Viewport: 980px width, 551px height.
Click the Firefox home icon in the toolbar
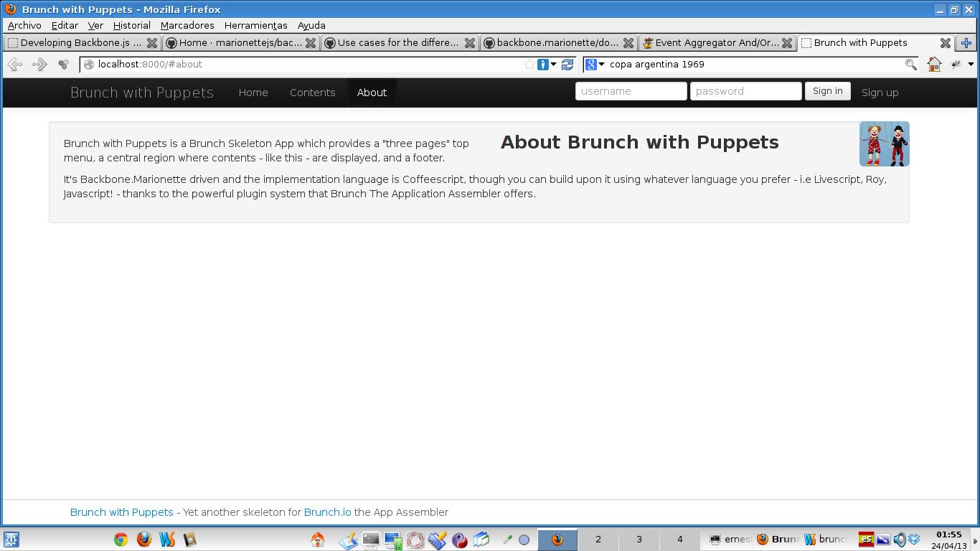pyautogui.click(x=934, y=65)
